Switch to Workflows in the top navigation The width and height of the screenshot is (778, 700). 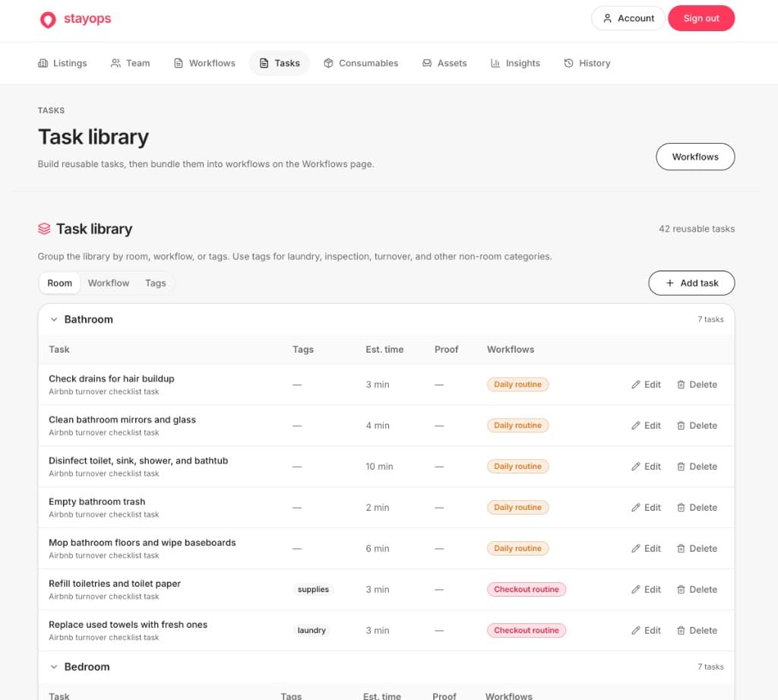(204, 63)
